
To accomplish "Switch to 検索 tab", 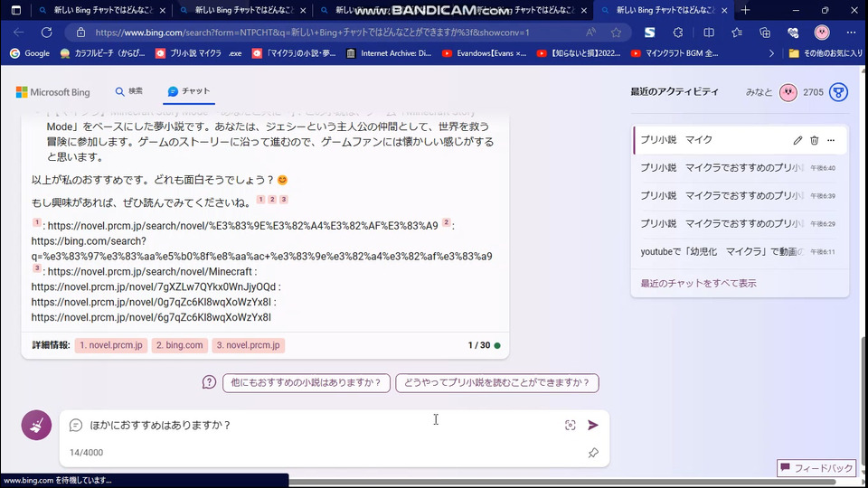I will pos(129,91).
